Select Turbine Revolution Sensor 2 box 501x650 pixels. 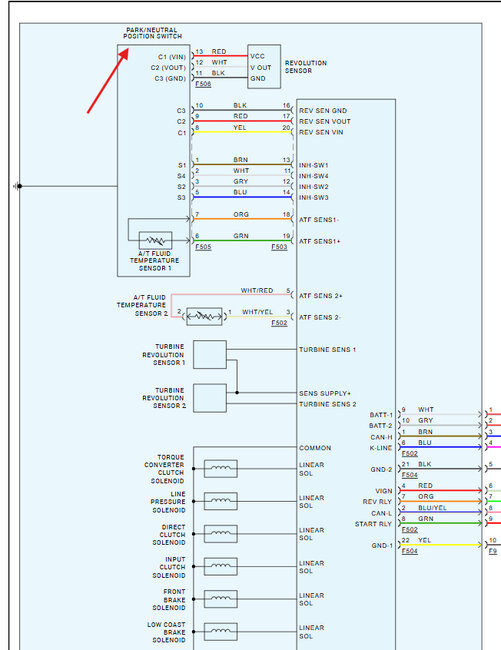[x=210, y=398]
